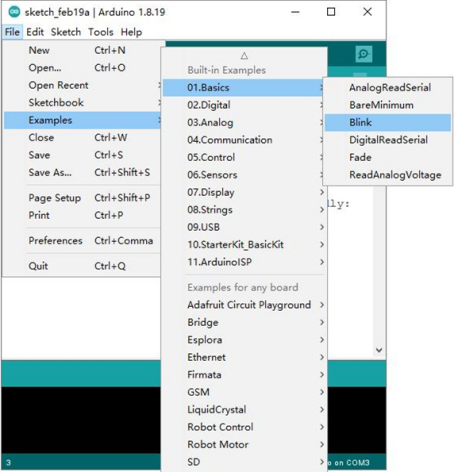
Task: Open the File menu
Action: tap(12, 32)
